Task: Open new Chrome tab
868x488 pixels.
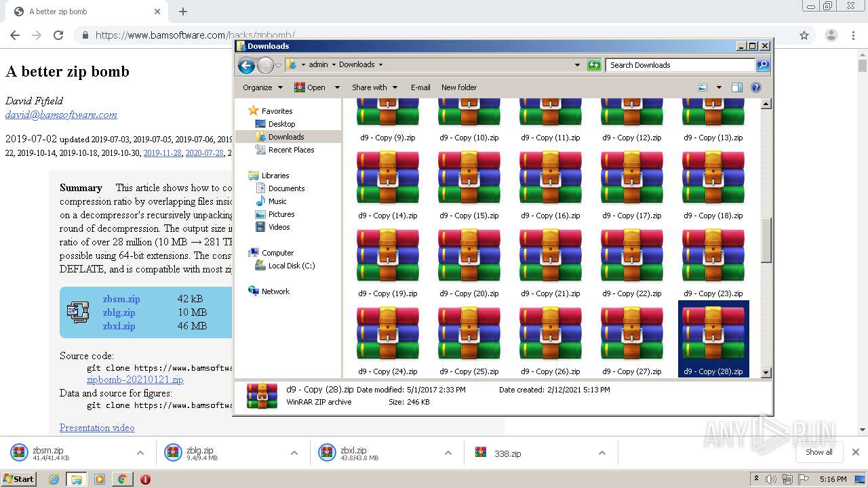Action: [183, 12]
